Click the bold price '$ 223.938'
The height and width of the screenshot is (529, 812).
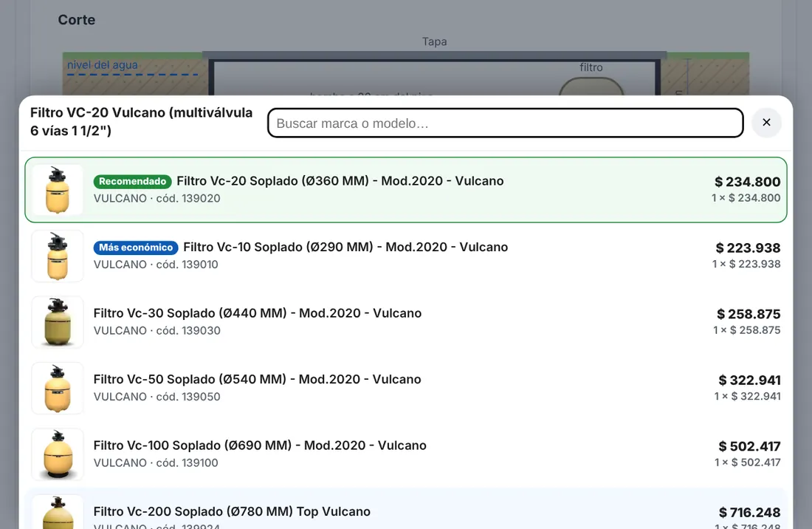click(748, 248)
